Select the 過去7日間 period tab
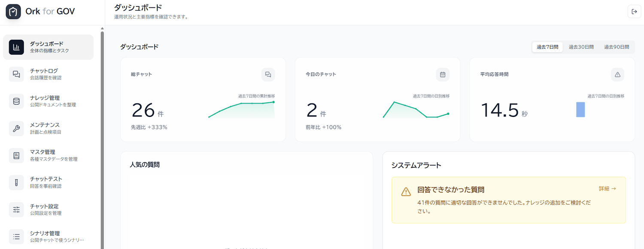Viewport: 644px width, 249px height. tap(547, 47)
